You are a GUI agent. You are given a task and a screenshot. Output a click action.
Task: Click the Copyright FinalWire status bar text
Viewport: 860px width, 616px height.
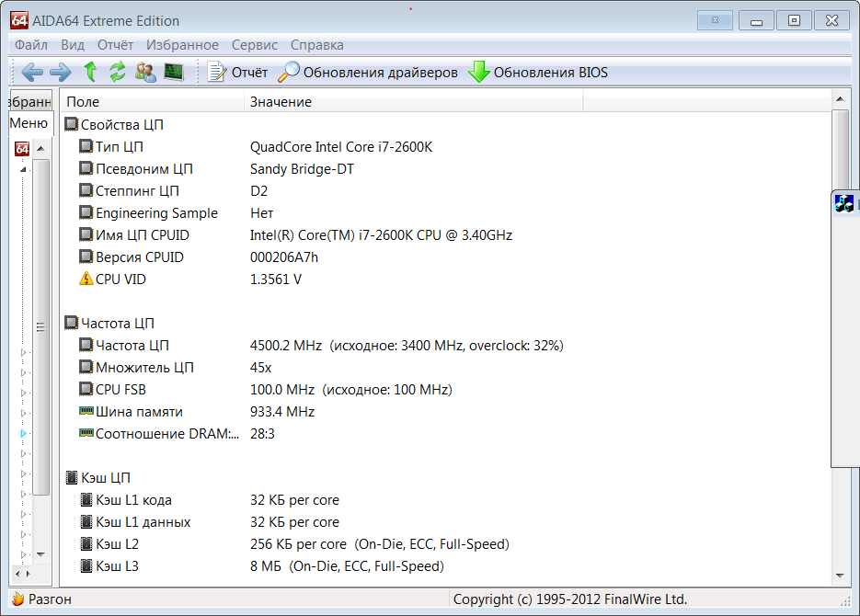click(x=570, y=599)
